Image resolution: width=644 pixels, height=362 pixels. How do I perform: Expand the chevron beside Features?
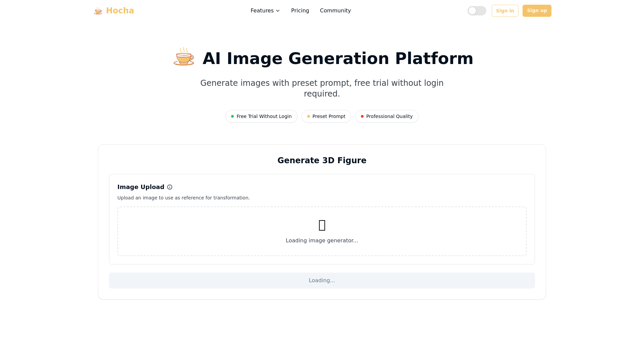click(x=278, y=11)
